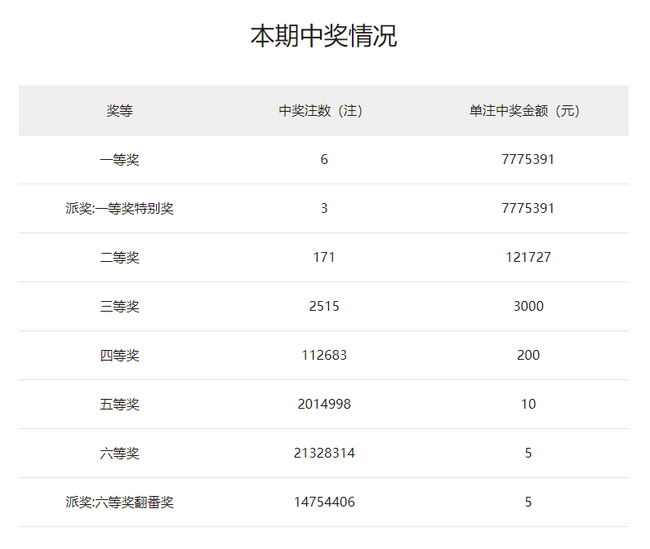Select the 六等奖 row label

tap(119, 454)
